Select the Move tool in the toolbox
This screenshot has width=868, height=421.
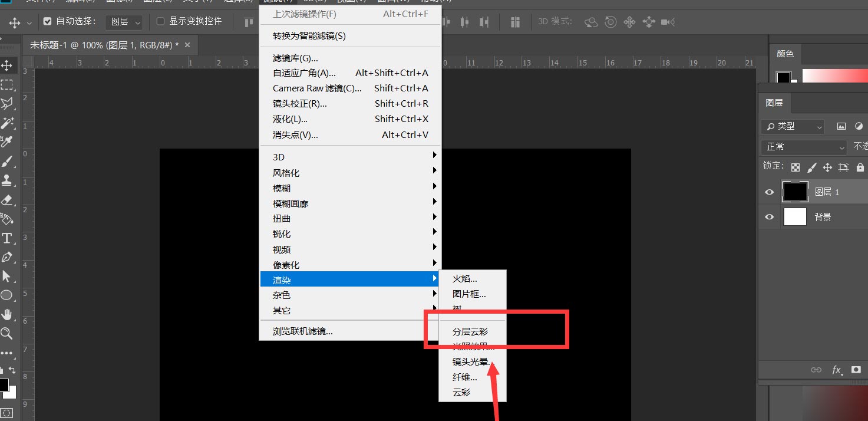tap(7, 65)
